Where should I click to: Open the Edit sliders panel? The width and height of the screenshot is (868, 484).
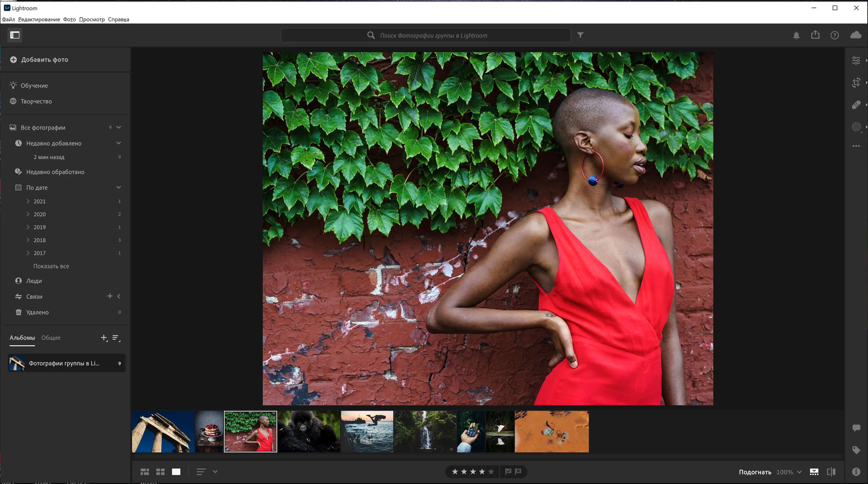[856, 60]
